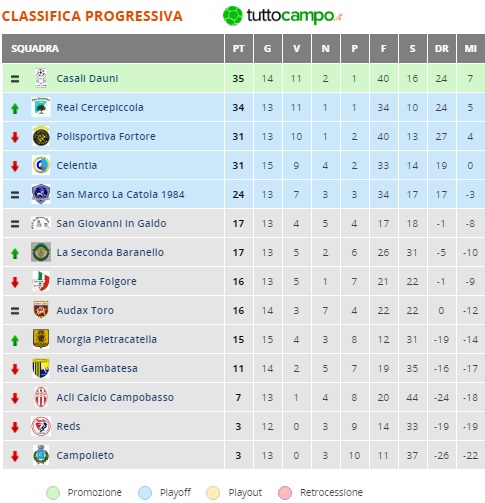Click the green Promozione legend swatch
485x503 pixels.
click(53, 493)
